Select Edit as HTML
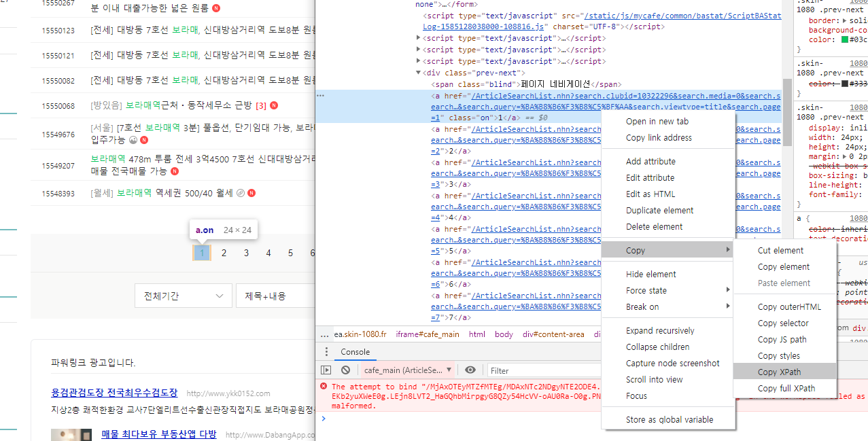The width and height of the screenshot is (868, 441). point(668,194)
